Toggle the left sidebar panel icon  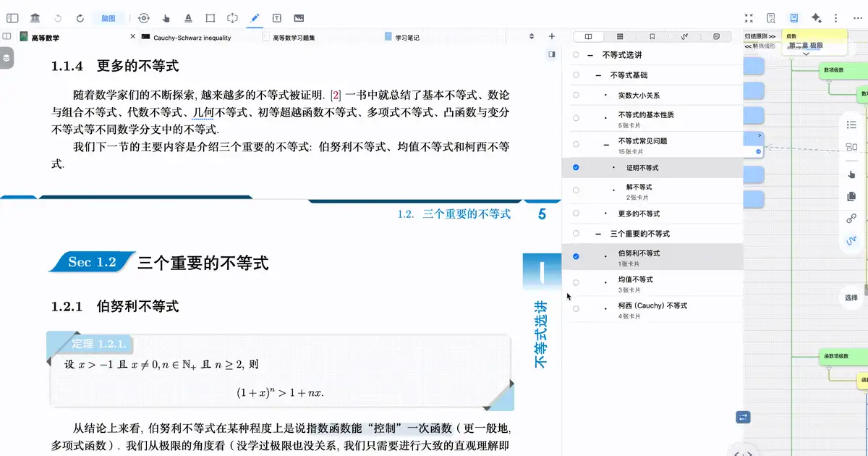click(x=12, y=18)
